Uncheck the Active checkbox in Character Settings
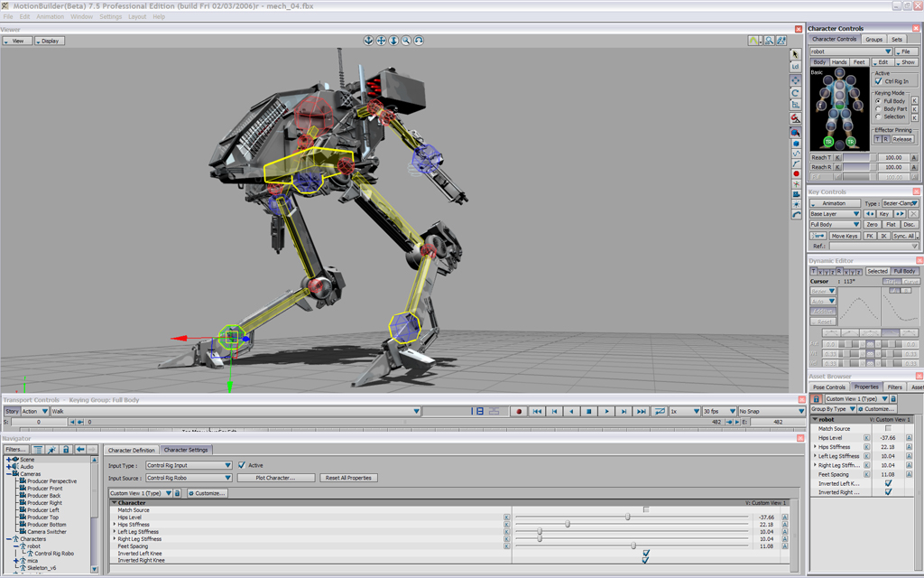The image size is (924, 578). [x=241, y=465]
